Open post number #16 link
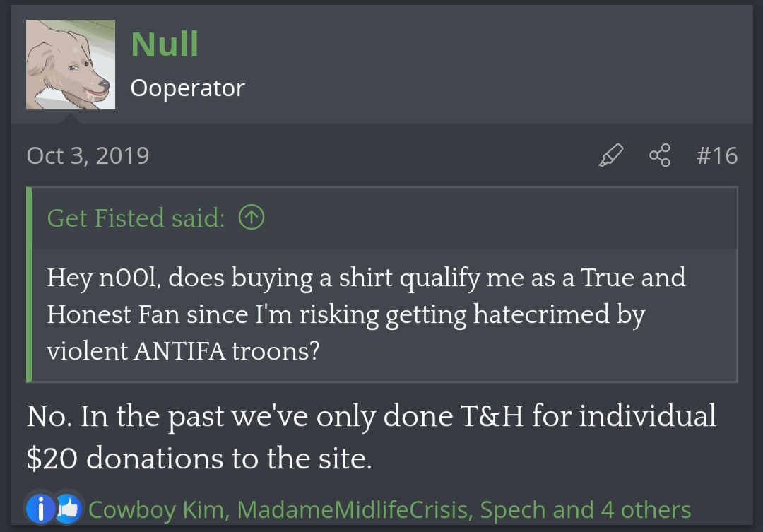 [716, 155]
